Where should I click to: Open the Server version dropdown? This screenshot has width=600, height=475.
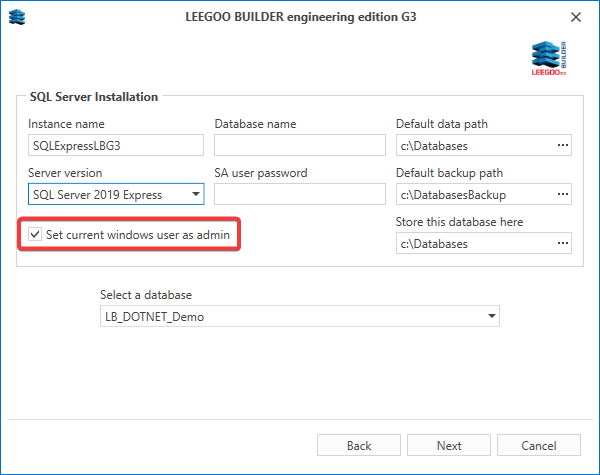pyautogui.click(x=196, y=194)
